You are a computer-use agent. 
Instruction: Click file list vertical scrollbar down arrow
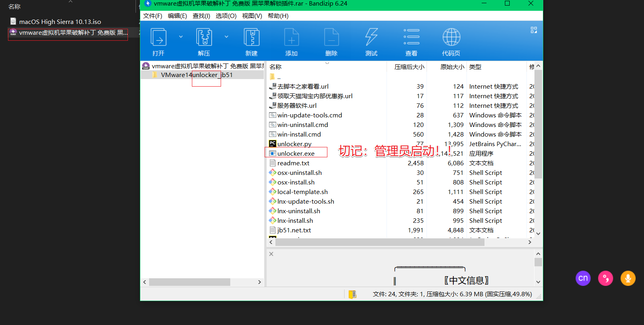[538, 234]
